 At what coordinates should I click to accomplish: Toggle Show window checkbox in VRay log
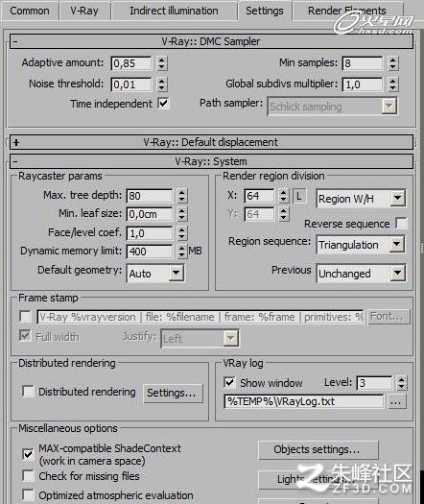click(x=229, y=382)
